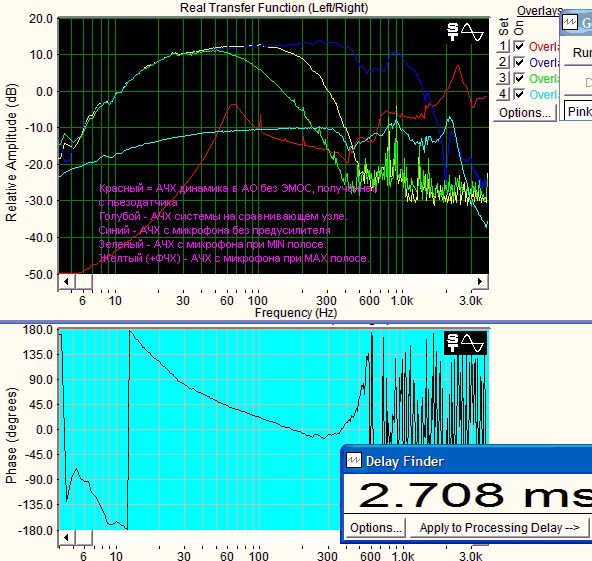Click the left scroll arrow under the amplitude plot
The height and width of the screenshot is (561, 592).
pyautogui.click(x=66, y=281)
